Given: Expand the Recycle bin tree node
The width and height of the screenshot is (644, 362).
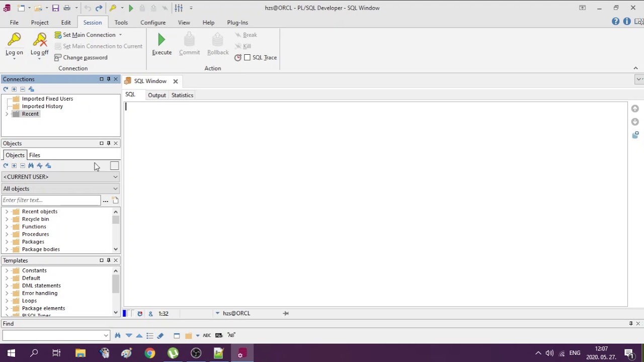Looking at the screenshot, I should pos(7,219).
